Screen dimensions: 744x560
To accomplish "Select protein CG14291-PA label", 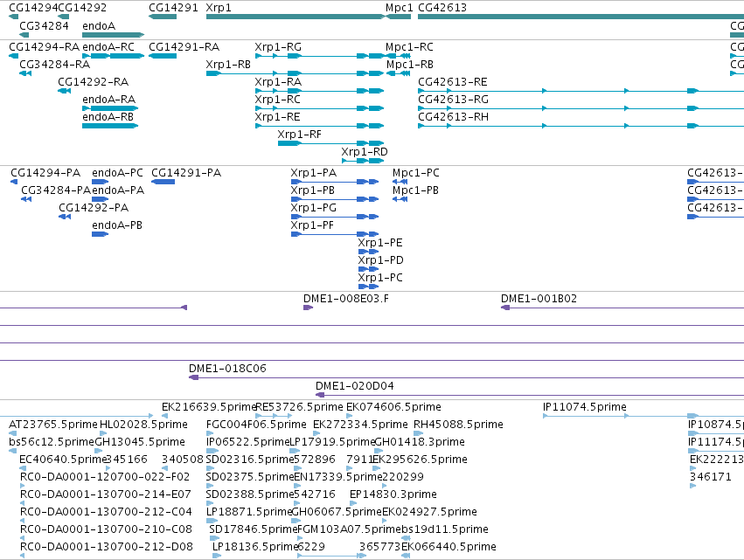I will pos(186,173).
